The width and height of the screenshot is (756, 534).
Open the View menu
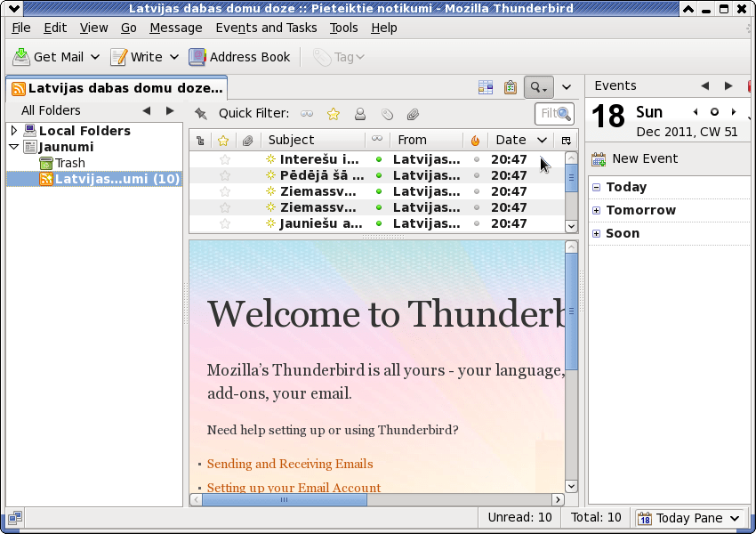click(93, 28)
